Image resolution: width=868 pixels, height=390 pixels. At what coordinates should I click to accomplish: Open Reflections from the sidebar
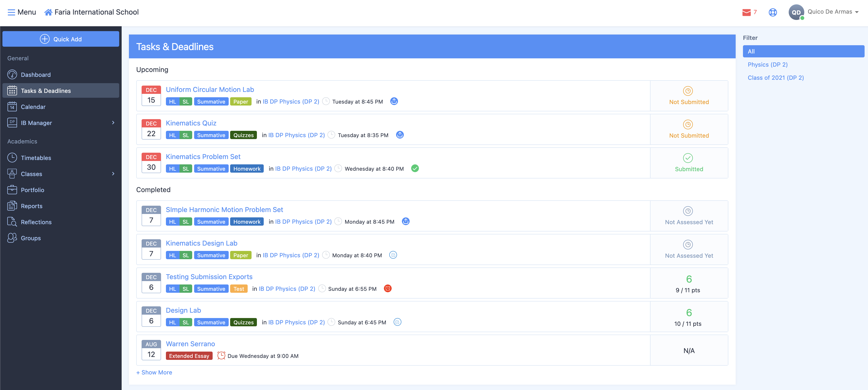point(36,222)
